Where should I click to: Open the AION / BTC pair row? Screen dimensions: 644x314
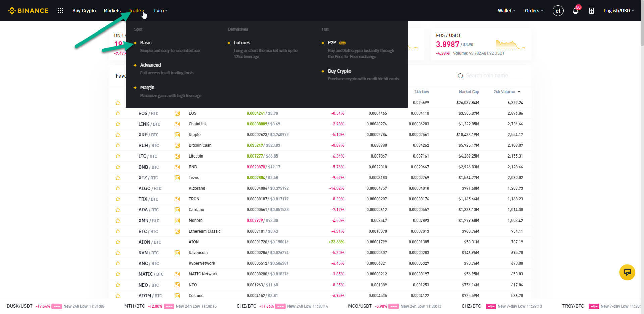(x=320, y=242)
